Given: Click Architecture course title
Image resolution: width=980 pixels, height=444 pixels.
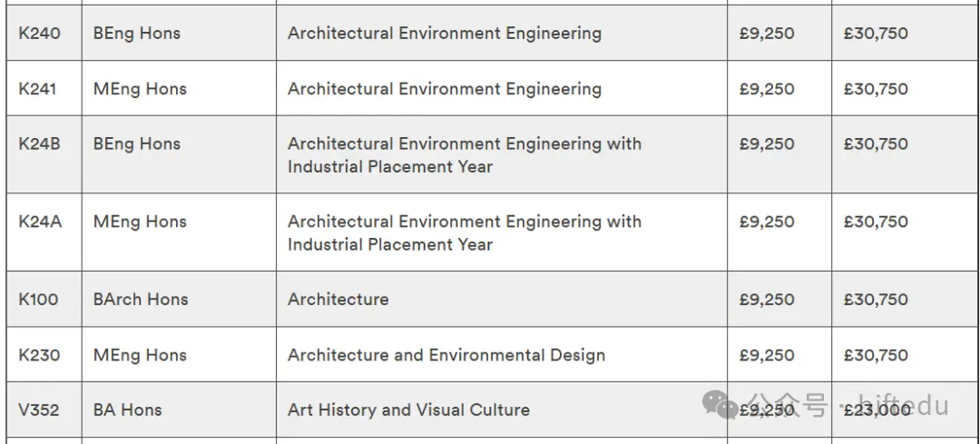Looking at the screenshot, I should coord(338,299).
